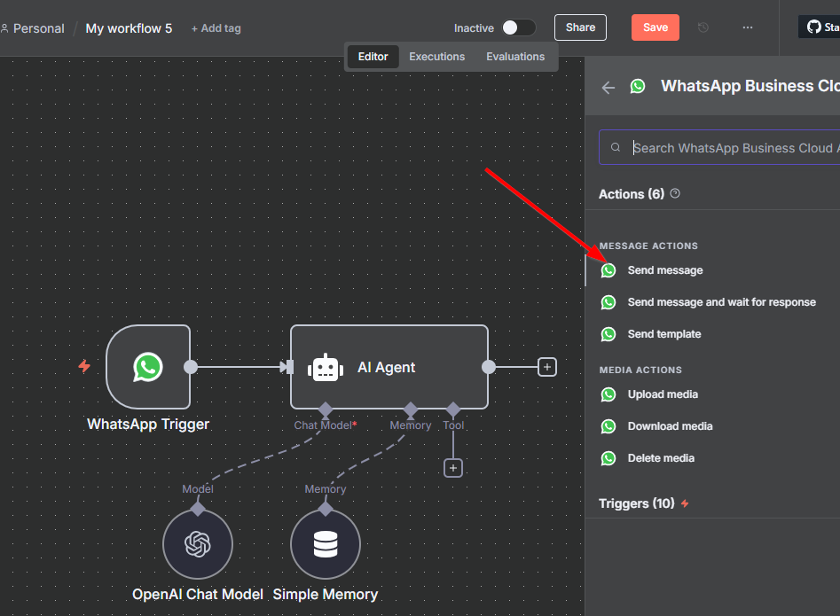The image size is (840, 616).
Task: Click the red trigger lightning bolt beside WhatsApp Trigger
Action: [84, 367]
